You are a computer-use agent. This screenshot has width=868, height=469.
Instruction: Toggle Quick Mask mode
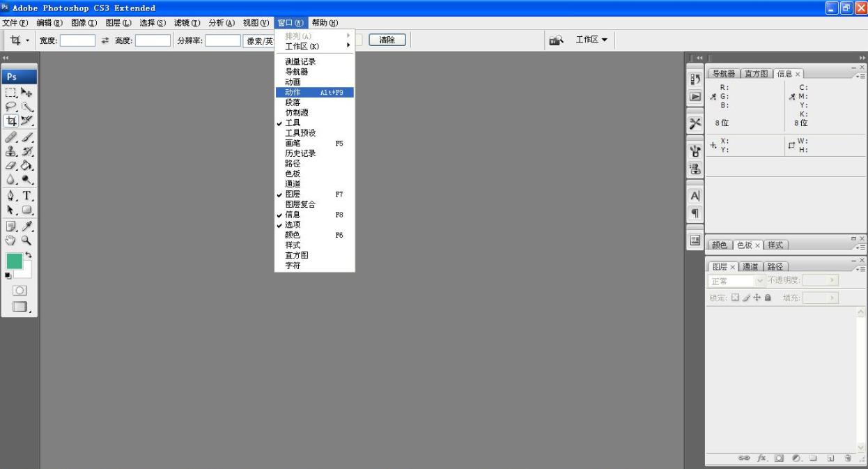(20, 291)
